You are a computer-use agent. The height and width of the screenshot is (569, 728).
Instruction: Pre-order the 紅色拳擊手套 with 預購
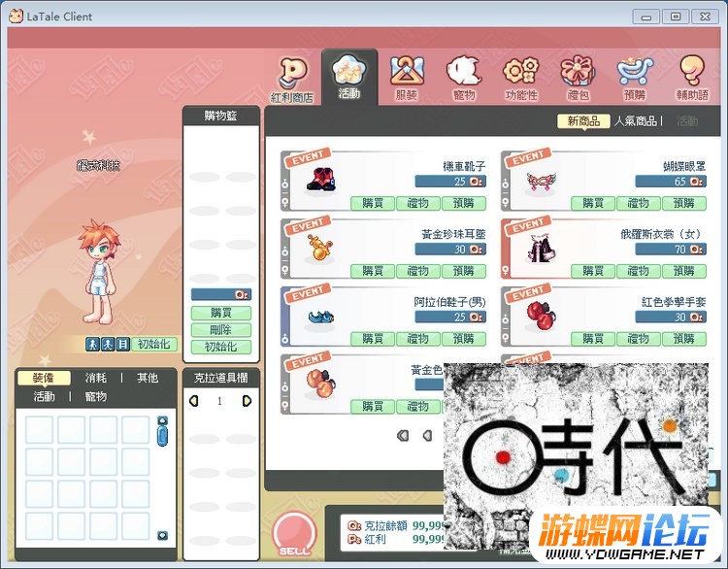(x=683, y=339)
